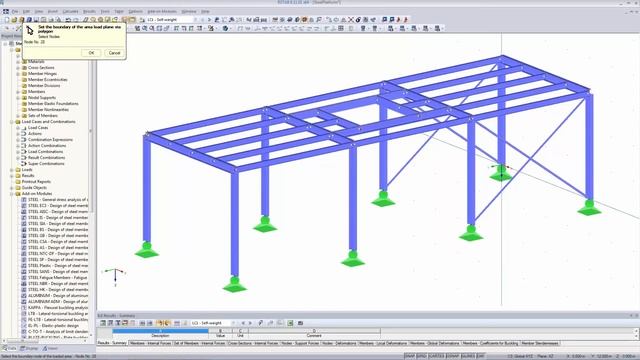Expand the Cross-Sections tree node

(18, 68)
